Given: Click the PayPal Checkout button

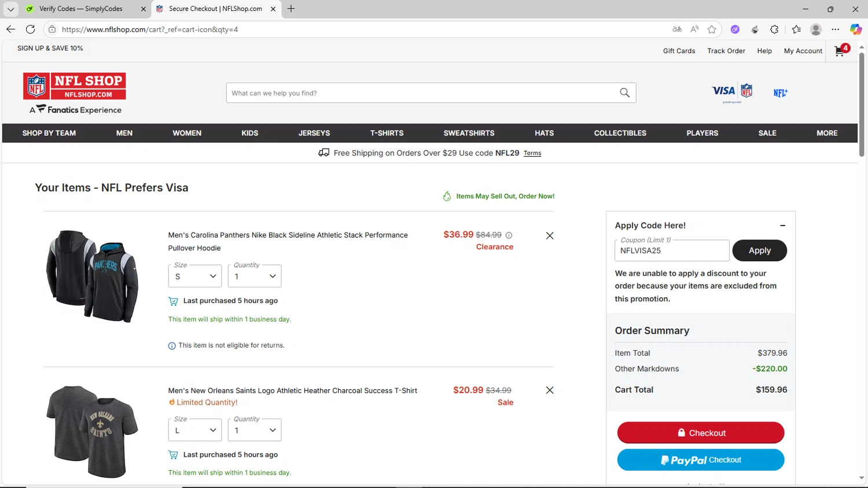Looking at the screenshot, I should coord(701,460).
